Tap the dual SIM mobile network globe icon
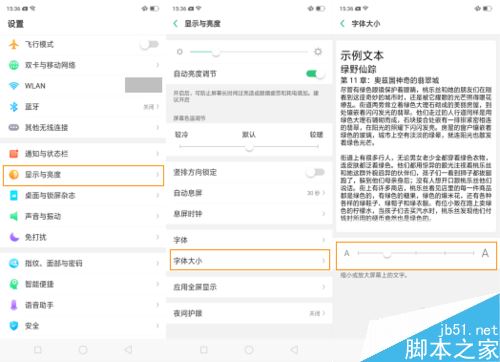This screenshot has width=500, height=362. pos(14,65)
